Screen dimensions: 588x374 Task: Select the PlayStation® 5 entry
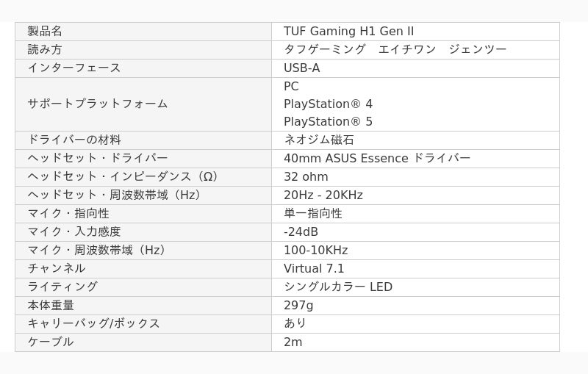(x=328, y=122)
